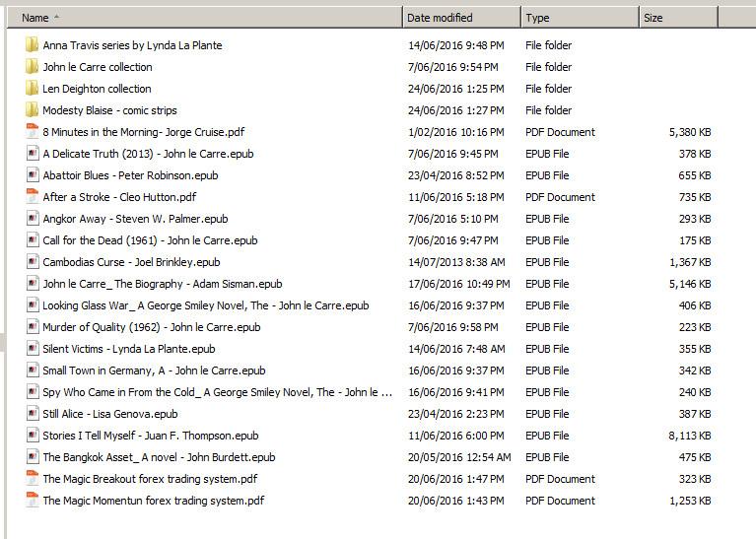Click the Type column header
The width and height of the screenshot is (756, 539).
(x=580, y=18)
